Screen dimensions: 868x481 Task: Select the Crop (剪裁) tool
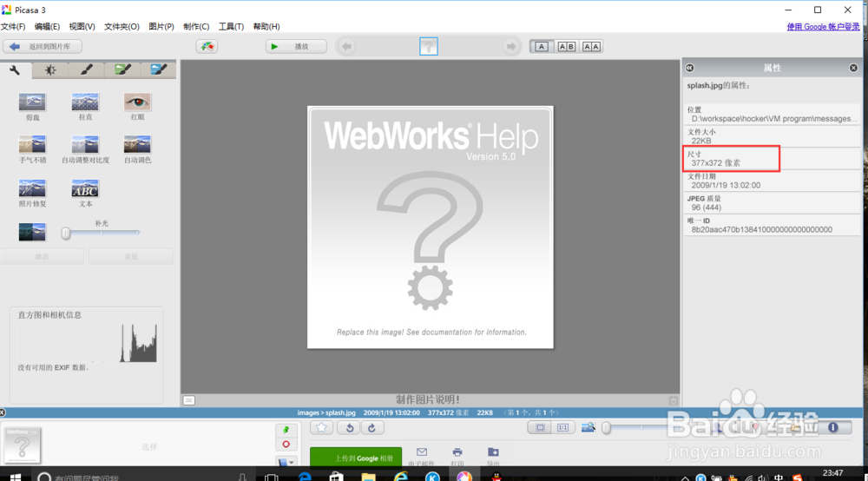coord(32,106)
